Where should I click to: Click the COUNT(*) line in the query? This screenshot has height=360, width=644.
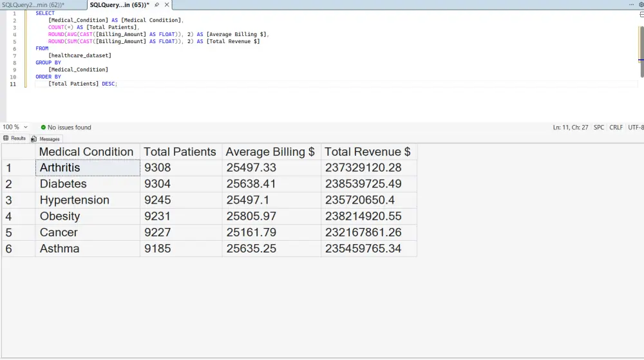(93, 27)
